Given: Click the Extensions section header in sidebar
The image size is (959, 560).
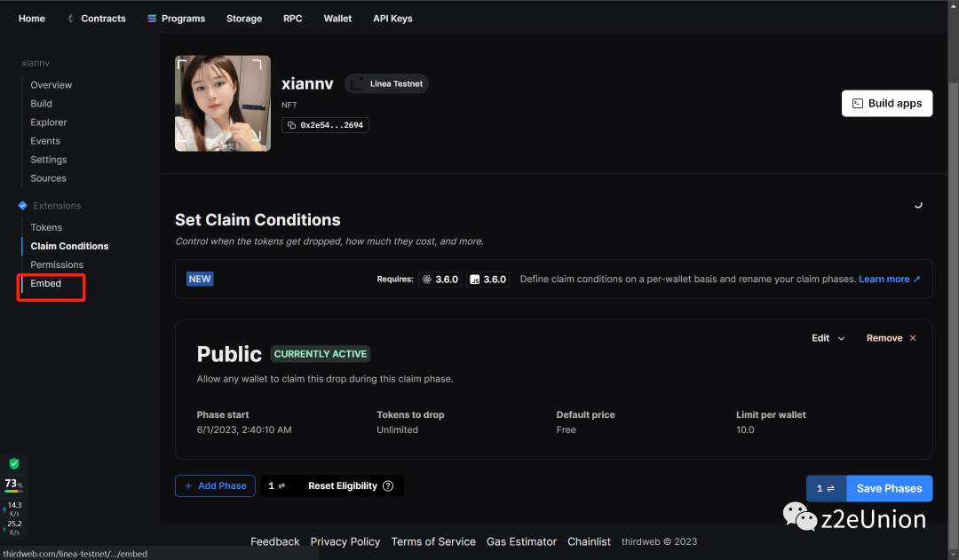Looking at the screenshot, I should point(57,206).
